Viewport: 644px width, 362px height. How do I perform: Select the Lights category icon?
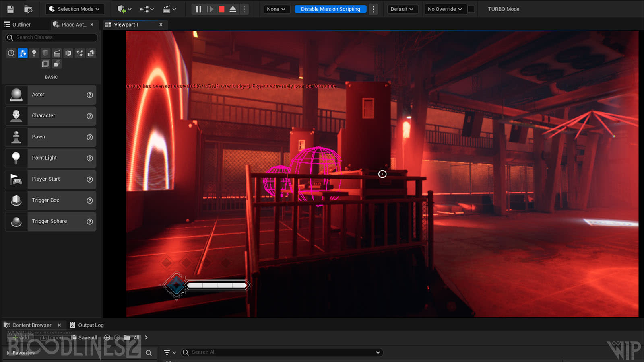click(x=34, y=53)
